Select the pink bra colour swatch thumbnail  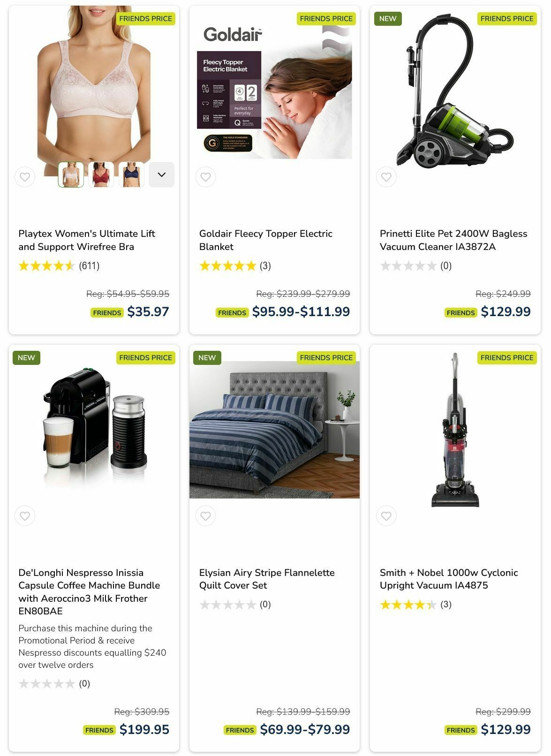coord(71,174)
